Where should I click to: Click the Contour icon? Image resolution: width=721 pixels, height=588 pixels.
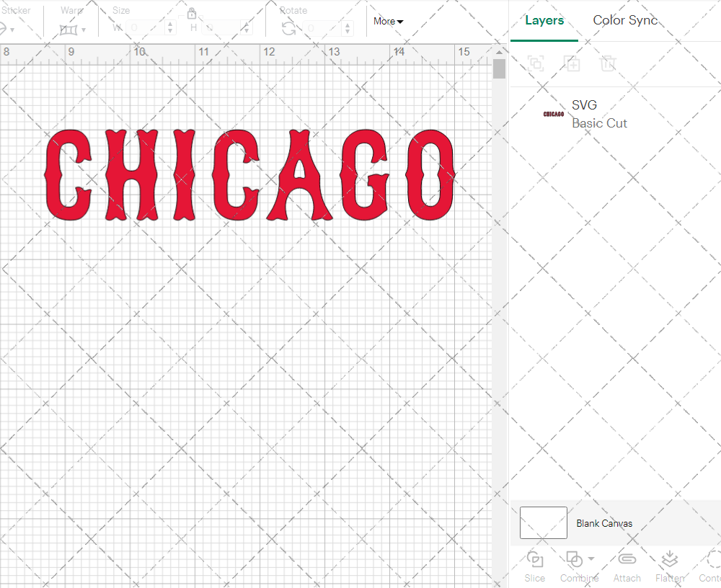click(714, 560)
